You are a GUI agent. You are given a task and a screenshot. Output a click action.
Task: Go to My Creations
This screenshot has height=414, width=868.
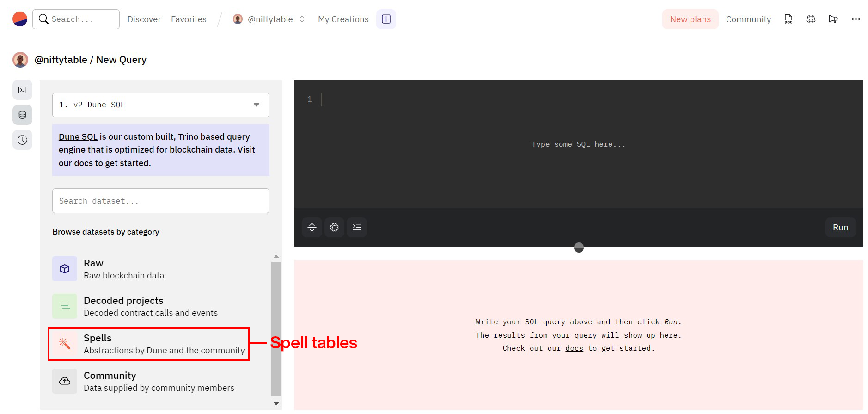point(343,19)
